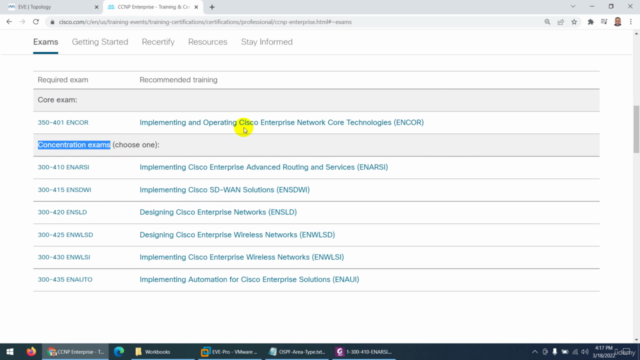Click the battery tray icon
This screenshot has height=360, width=640.
pyautogui.click(x=564, y=352)
